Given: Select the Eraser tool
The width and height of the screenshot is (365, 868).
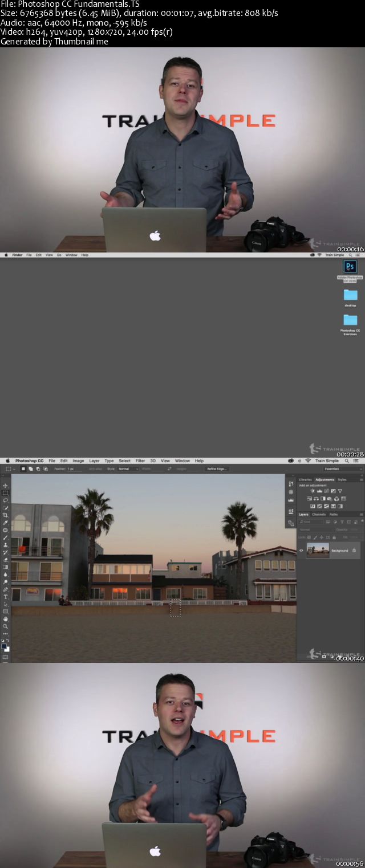Looking at the screenshot, I should 5,560.
